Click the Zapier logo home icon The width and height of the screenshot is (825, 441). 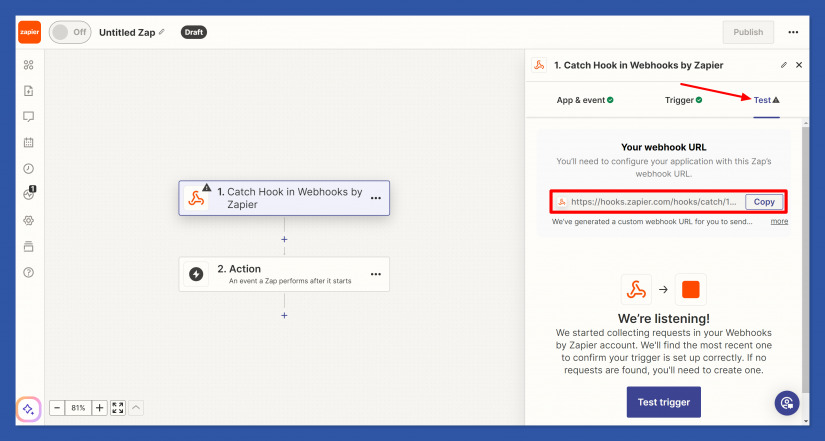click(x=29, y=32)
